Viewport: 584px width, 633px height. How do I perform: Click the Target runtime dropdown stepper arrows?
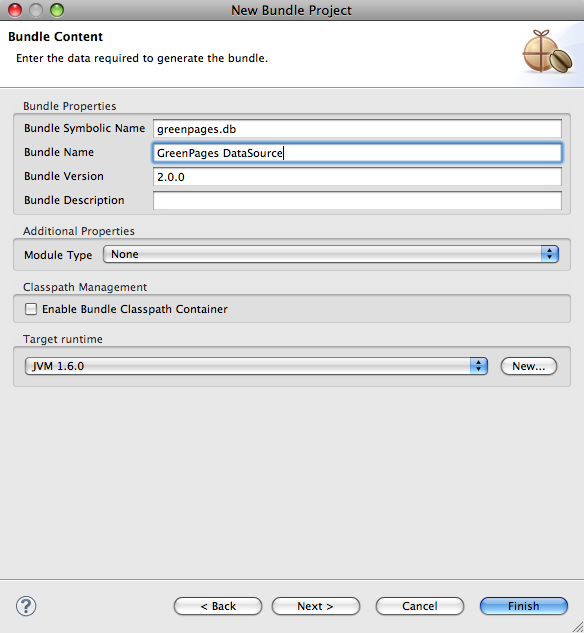479,366
